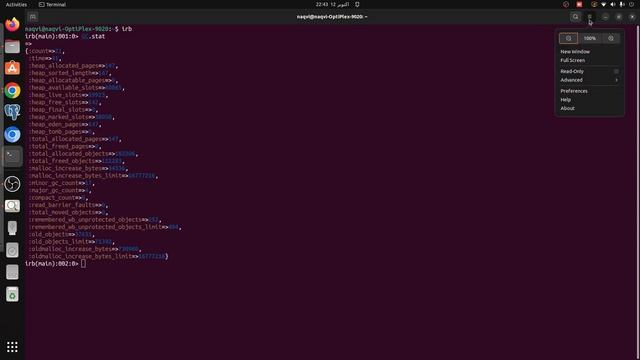This screenshot has height=360, width=640.
Task: Click the :total_freed_objects line
Action: click(76, 161)
